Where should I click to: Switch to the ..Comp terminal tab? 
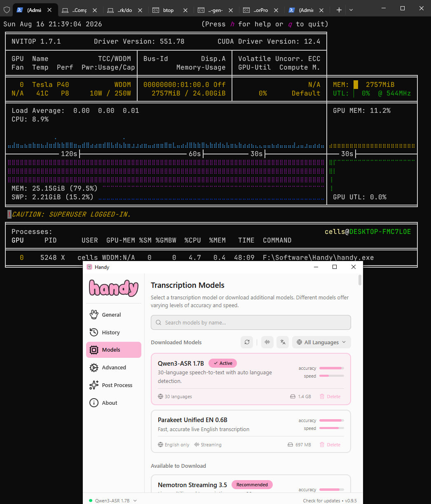click(80, 10)
